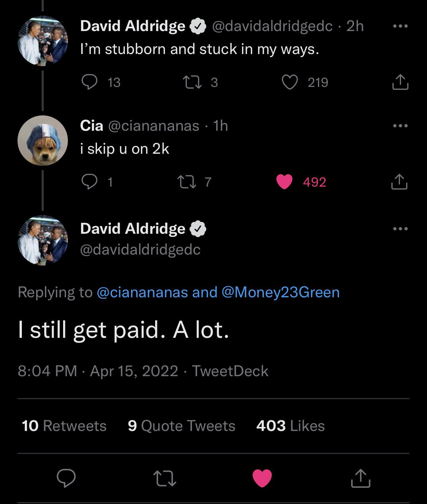This screenshot has width=427, height=504.
Task: View the 403 Likes count
Action: point(290,425)
